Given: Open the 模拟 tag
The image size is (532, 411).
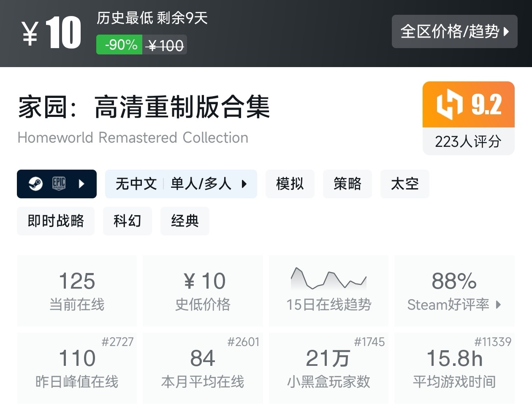Looking at the screenshot, I should pyautogui.click(x=290, y=184).
